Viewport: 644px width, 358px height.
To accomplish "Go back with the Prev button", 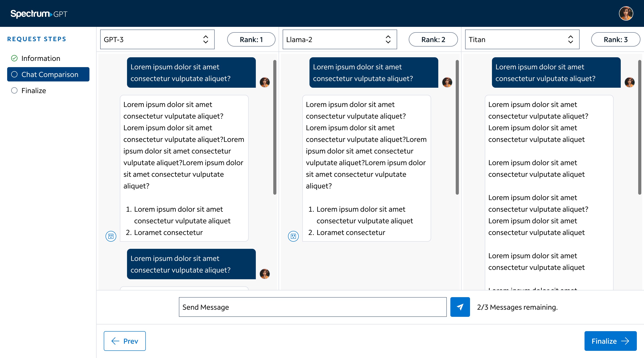I will [x=125, y=341].
